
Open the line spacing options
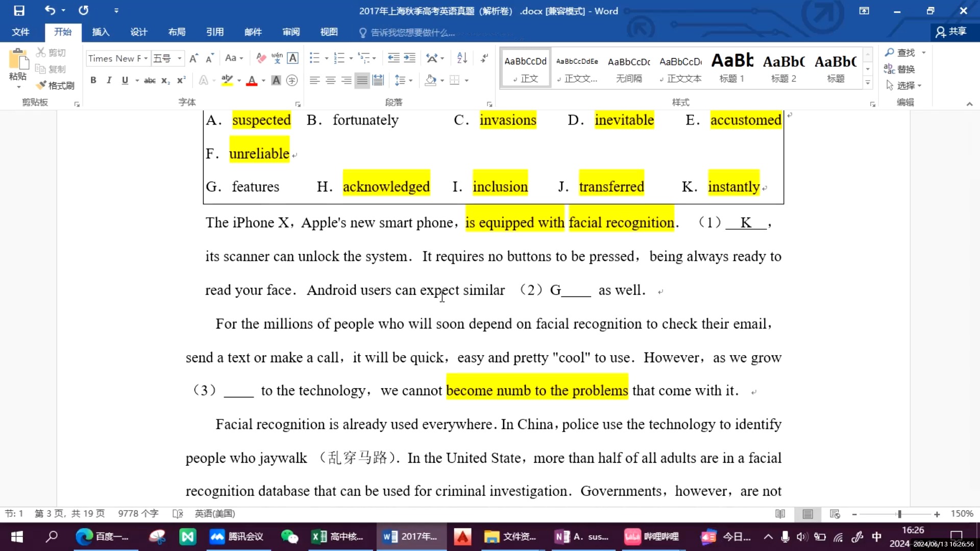click(403, 81)
